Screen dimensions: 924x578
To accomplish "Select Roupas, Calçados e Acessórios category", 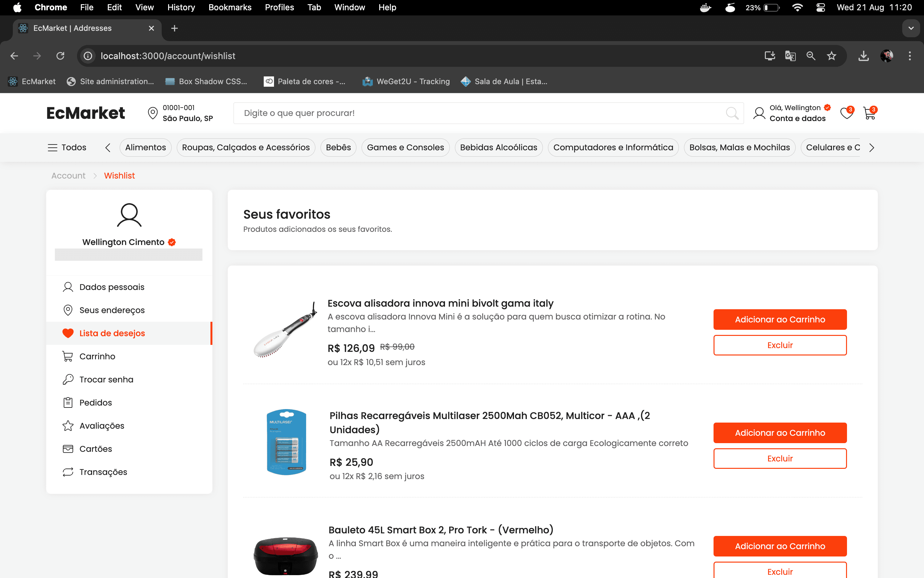I will click(246, 148).
